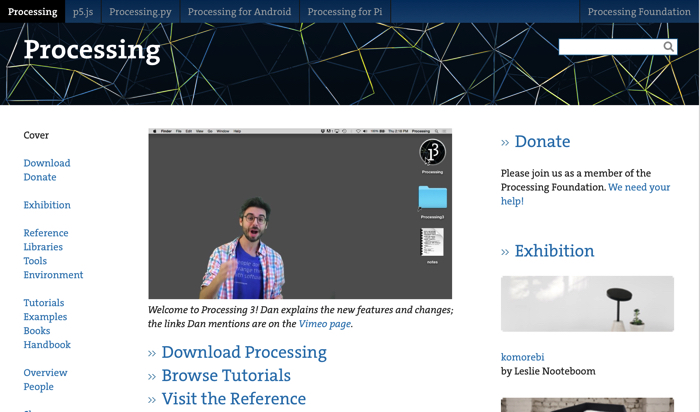
Task: Click the Donate heading on the right
Action: [542, 142]
